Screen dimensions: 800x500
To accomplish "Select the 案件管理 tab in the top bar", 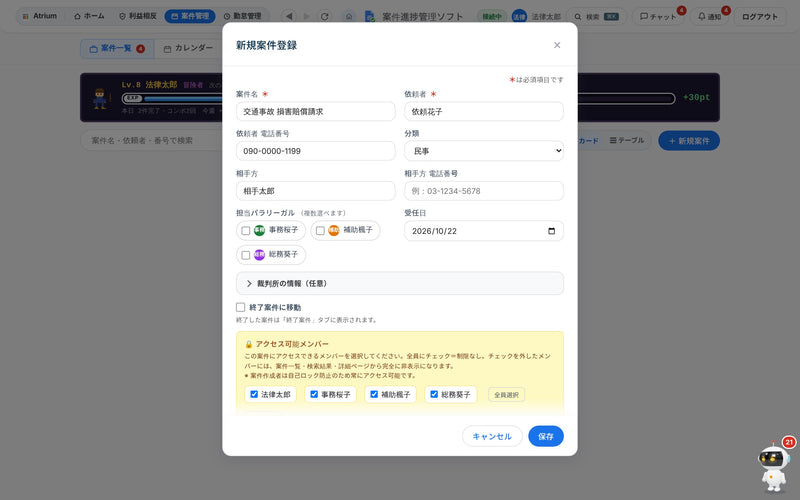I will (x=190, y=16).
